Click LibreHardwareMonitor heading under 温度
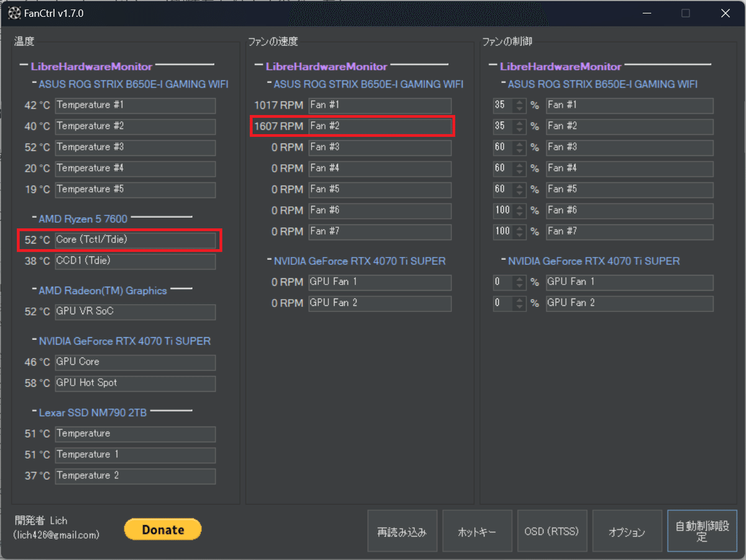Screen dimensions: 746x560 coord(91,67)
